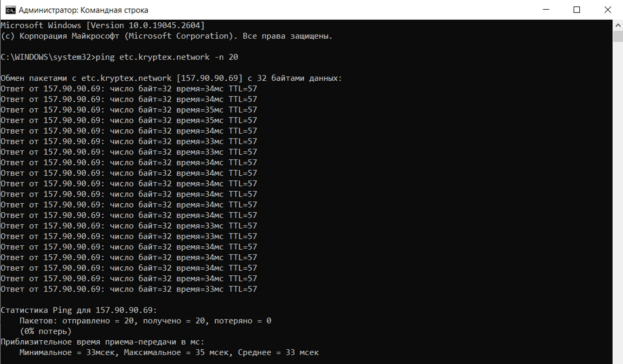Click the 'Статистика Ping для 157.90.90.69' line
The image size is (623, 364).
click(79, 310)
